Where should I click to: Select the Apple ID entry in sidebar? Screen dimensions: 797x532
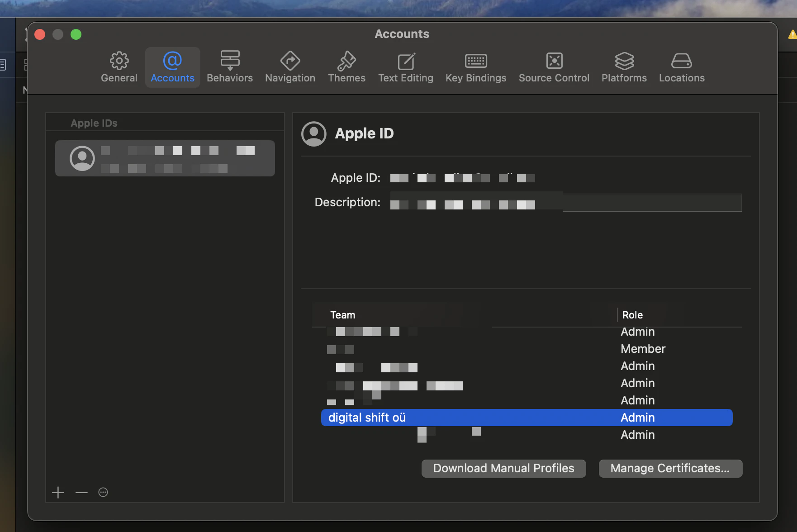(165, 158)
